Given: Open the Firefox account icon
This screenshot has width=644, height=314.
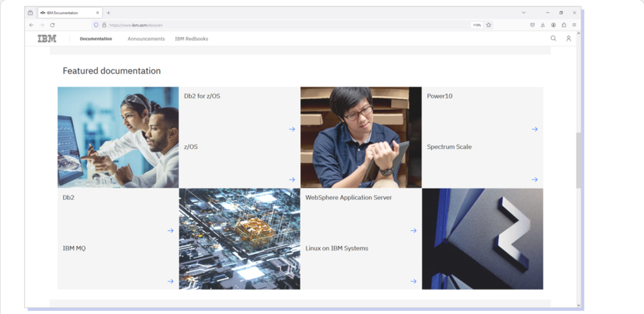Looking at the screenshot, I should tap(554, 25).
